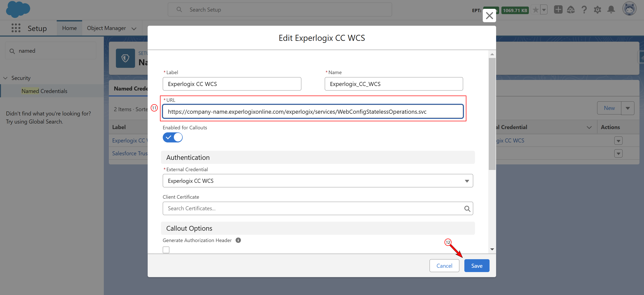Open the App Launcher dots grid
Screen dimensions: 644x295
pos(16,28)
